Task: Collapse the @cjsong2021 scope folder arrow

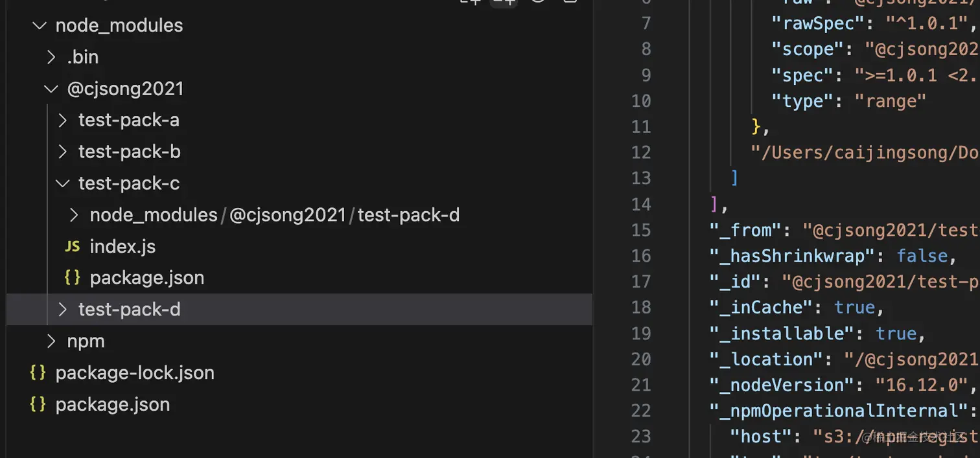Action: [51, 89]
